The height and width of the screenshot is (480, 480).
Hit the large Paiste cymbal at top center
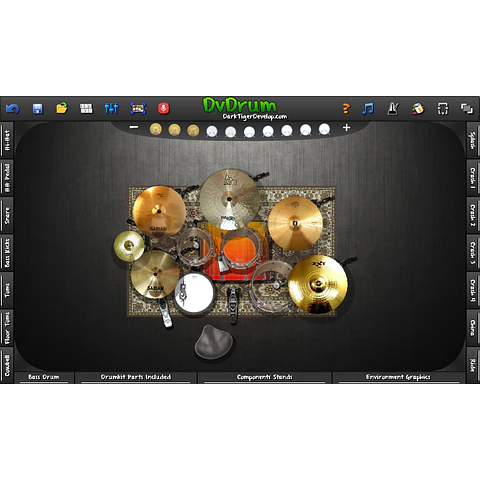(x=230, y=199)
